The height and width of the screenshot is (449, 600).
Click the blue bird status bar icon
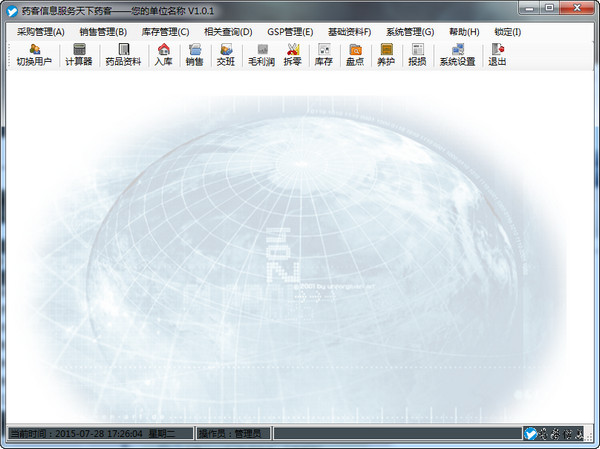(x=531, y=434)
